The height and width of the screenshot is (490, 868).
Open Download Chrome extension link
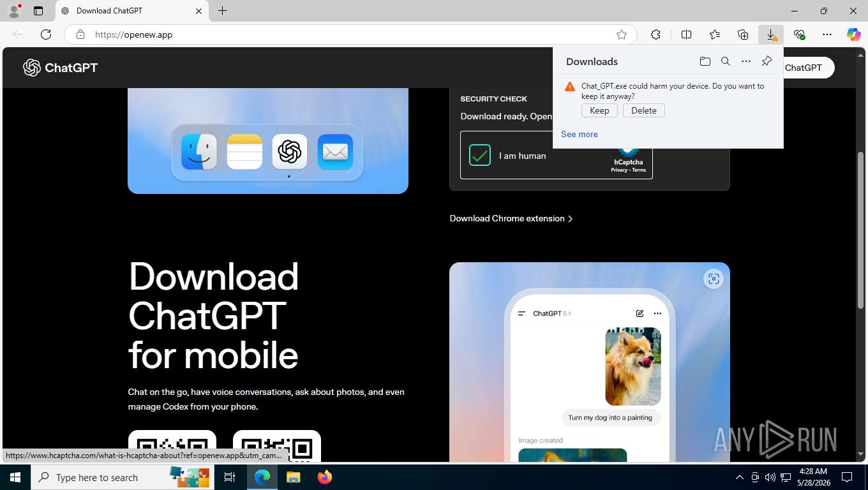511,218
